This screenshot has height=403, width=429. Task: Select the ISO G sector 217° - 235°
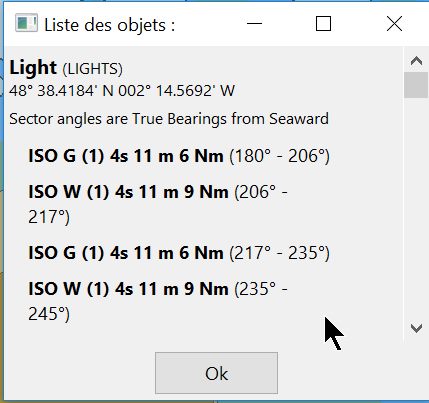179,253
